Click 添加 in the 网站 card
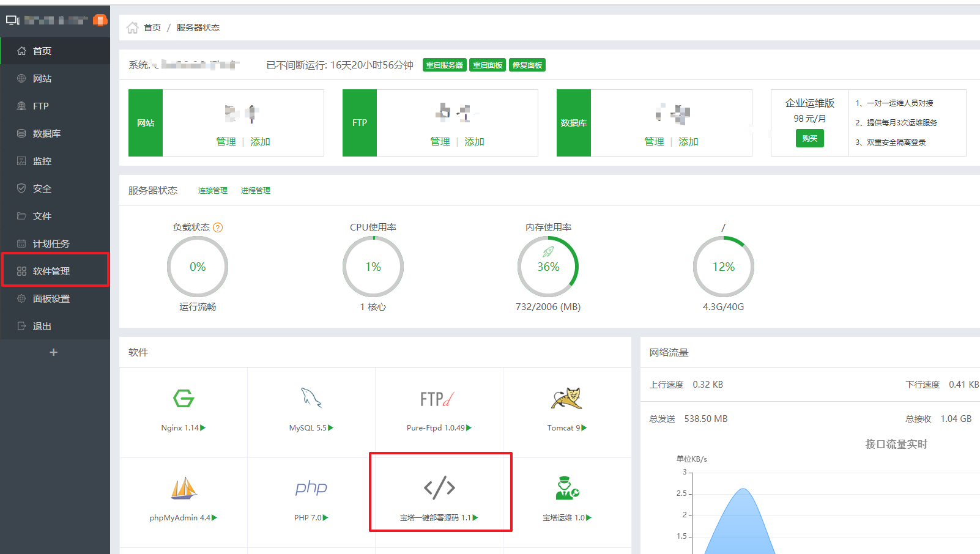The image size is (980, 554). pos(260,141)
